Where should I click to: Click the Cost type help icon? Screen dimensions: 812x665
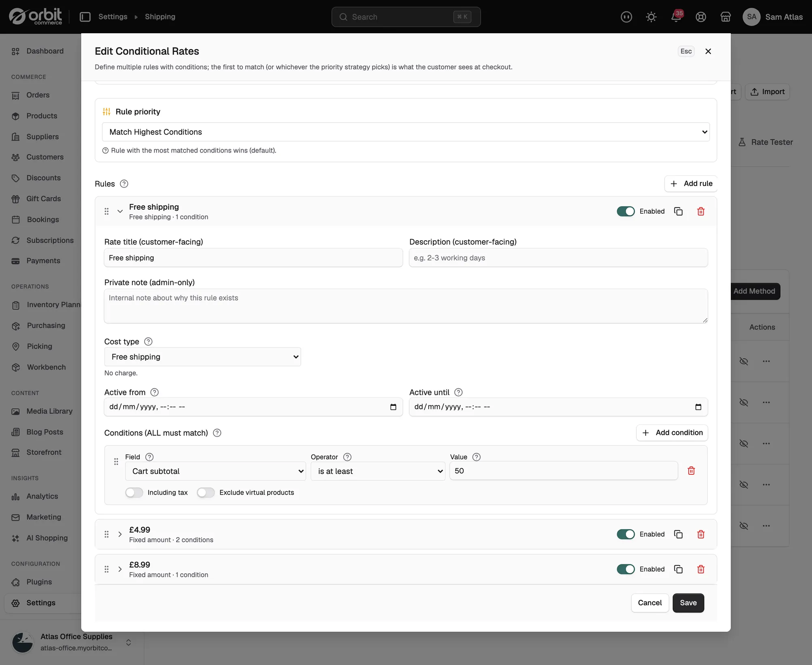(x=148, y=342)
